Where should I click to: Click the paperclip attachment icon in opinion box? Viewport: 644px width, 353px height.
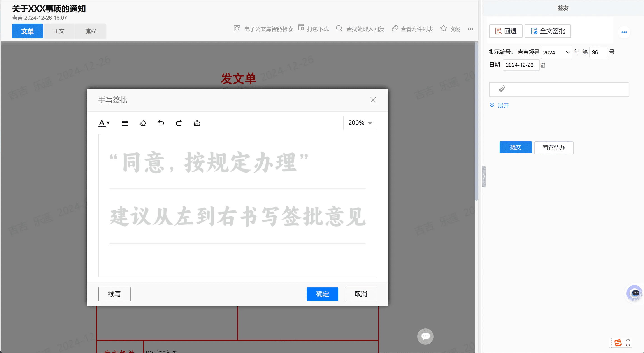click(502, 89)
